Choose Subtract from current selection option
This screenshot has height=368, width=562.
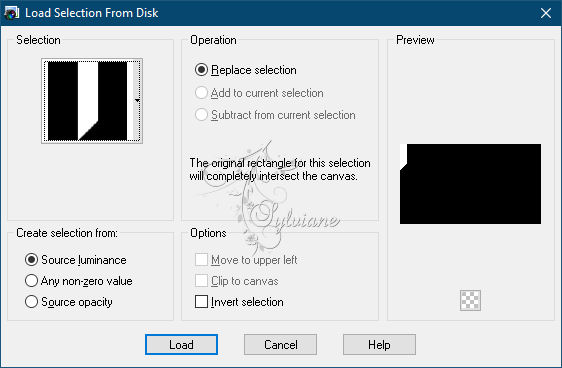point(201,115)
